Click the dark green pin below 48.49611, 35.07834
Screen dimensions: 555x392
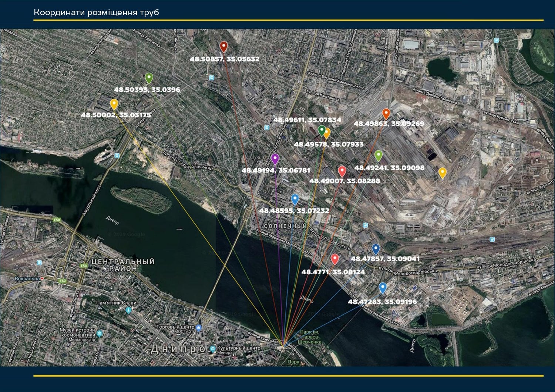pyautogui.click(x=322, y=130)
